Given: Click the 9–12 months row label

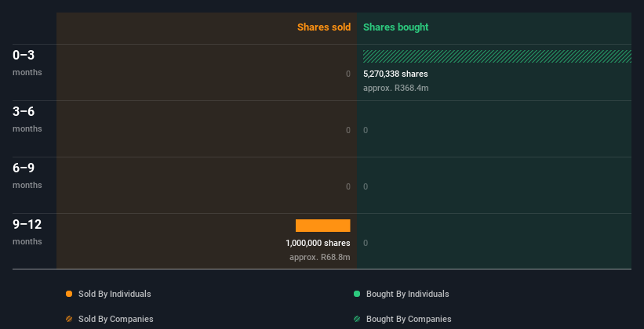Looking at the screenshot, I should (x=27, y=232).
